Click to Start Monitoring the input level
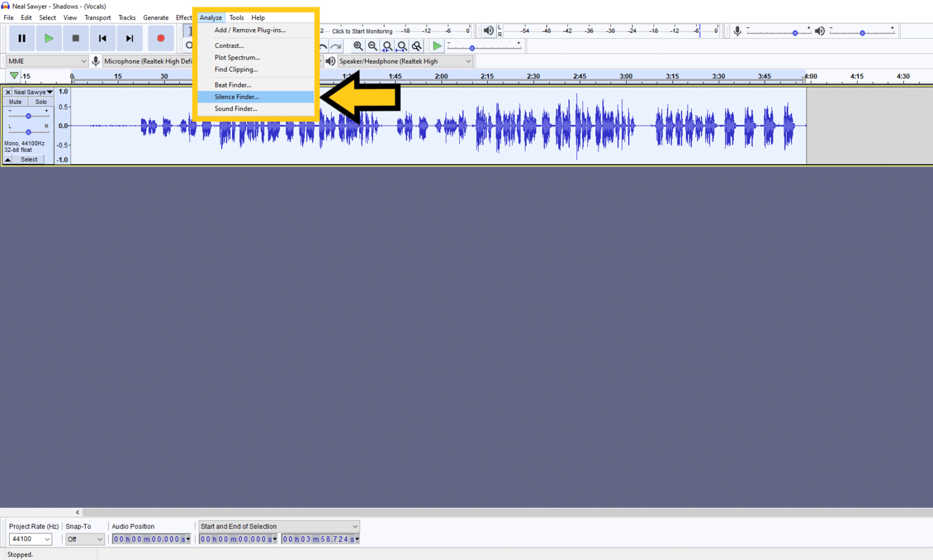 click(x=362, y=30)
